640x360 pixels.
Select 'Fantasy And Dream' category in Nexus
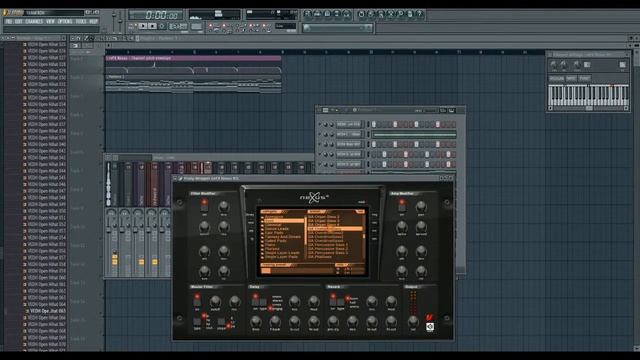click(x=283, y=237)
